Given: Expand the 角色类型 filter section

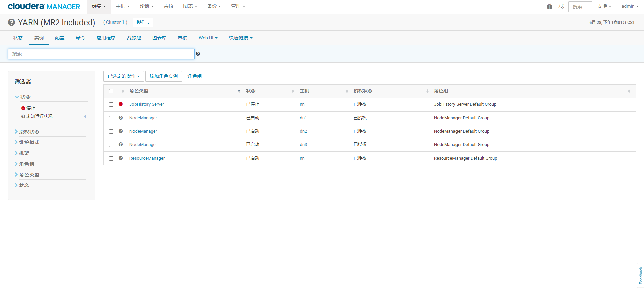Looking at the screenshot, I should (27, 175).
